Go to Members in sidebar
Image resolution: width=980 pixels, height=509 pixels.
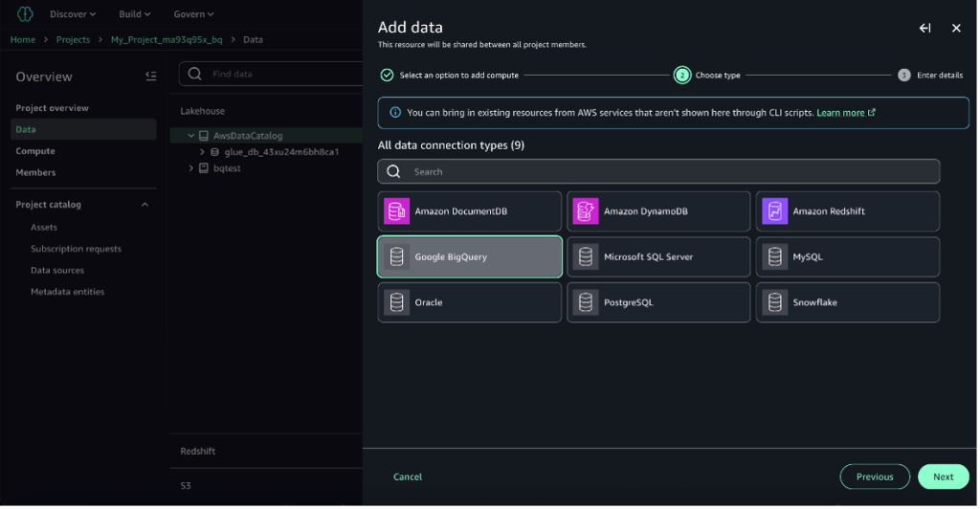[x=35, y=172]
